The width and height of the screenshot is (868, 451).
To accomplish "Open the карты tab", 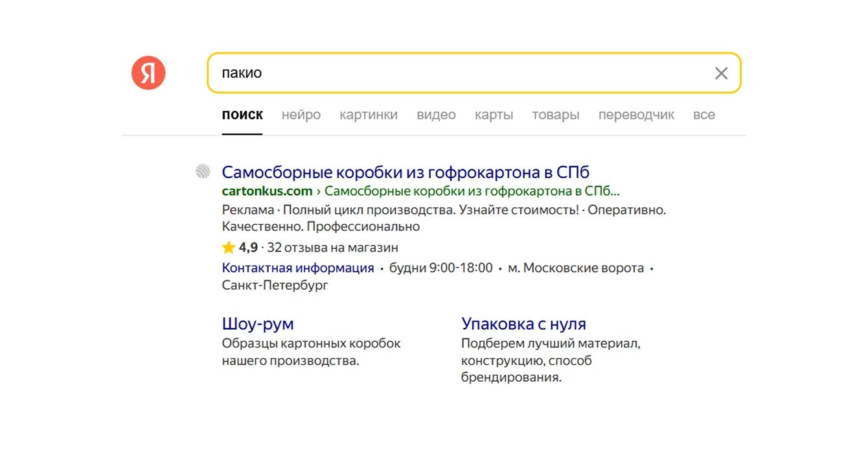I will tap(494, 115).
